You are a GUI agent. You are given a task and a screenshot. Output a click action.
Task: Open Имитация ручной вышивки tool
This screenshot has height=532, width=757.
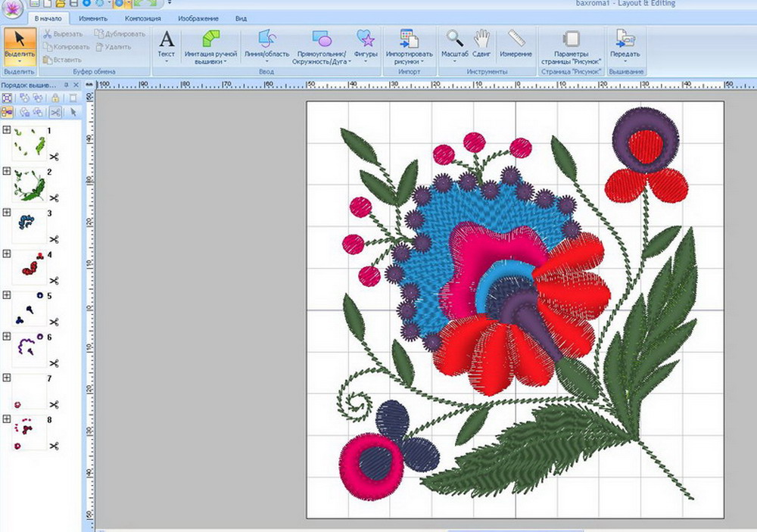210,46
